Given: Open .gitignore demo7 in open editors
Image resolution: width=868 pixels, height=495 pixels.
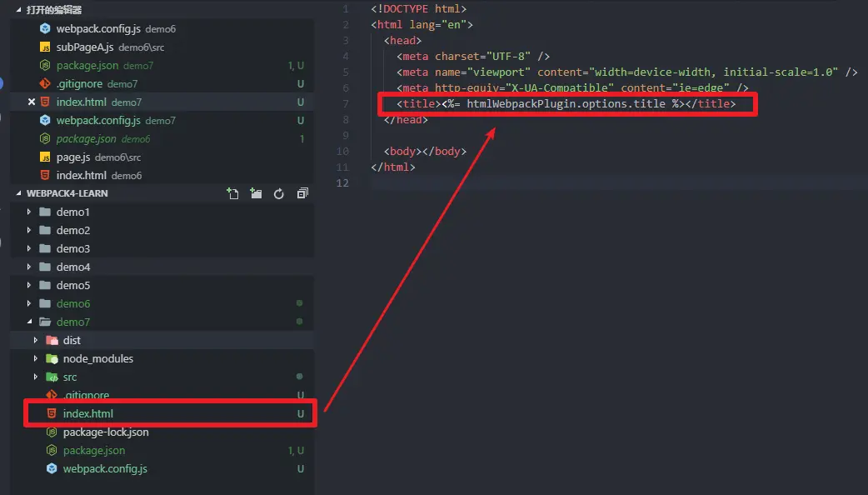Looking at the screenshot, I should (162, 83).
